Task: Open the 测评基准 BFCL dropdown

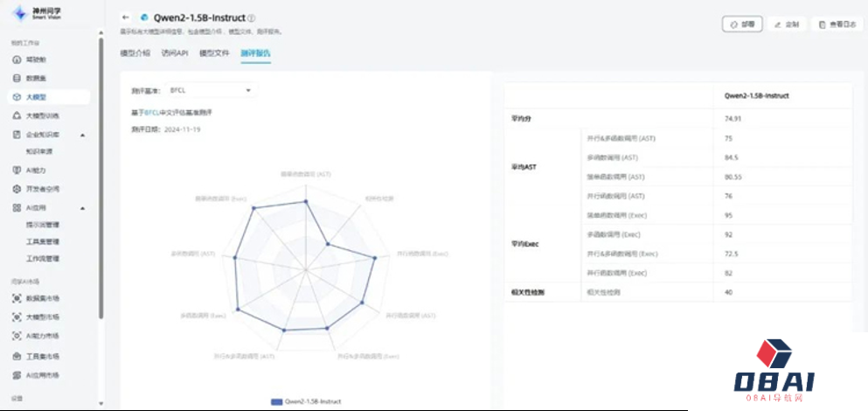Action: click(210, 90)
